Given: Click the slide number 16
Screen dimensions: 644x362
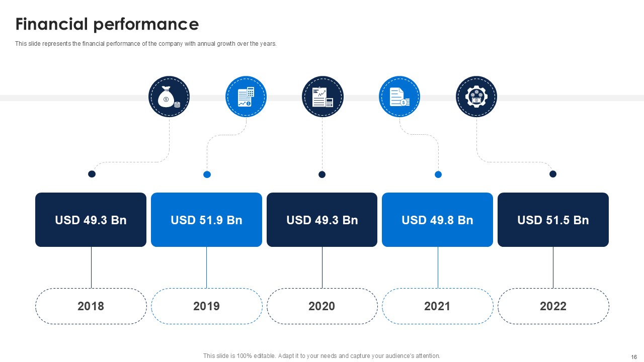Looking at the screenshot, I should pyautogui.click(x=634, y=356).
